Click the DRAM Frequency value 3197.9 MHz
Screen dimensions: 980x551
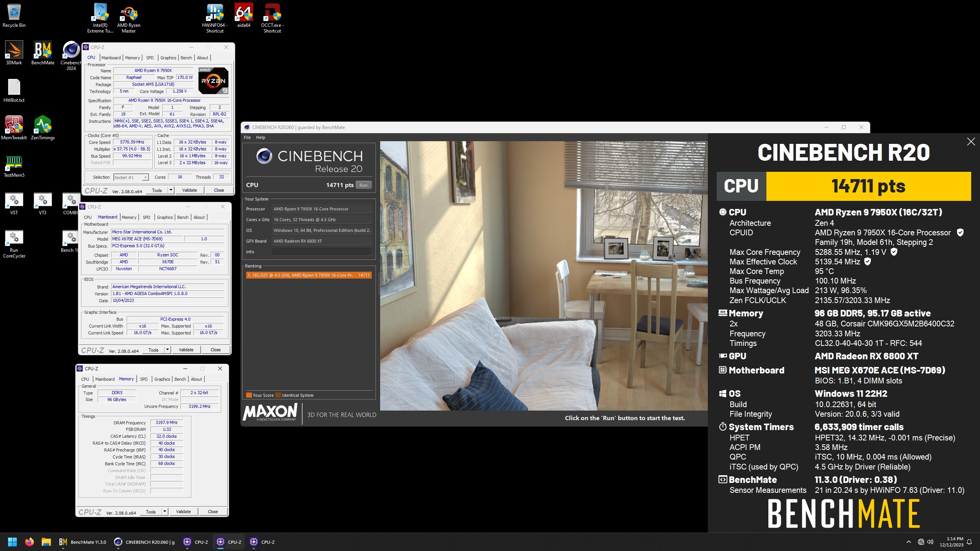pyautogui.click(x=167, y=423)
